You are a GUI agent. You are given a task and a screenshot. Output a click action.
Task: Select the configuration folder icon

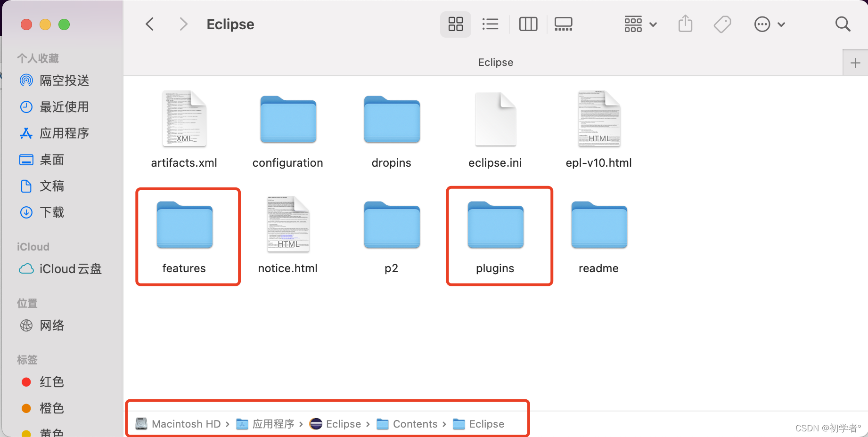(288, 120)
